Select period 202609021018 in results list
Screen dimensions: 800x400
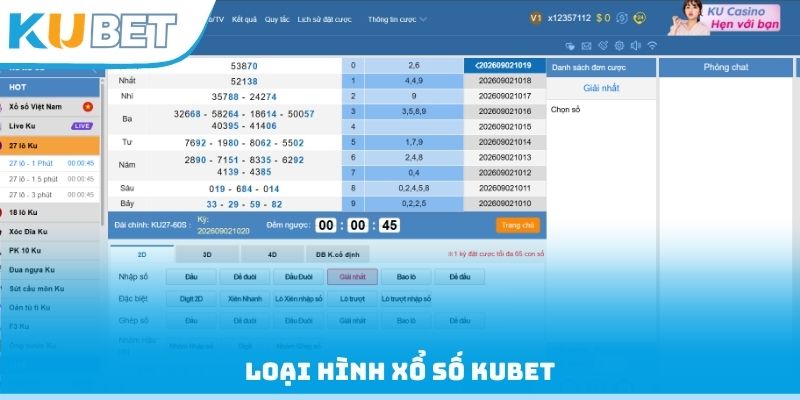(505, 81)
